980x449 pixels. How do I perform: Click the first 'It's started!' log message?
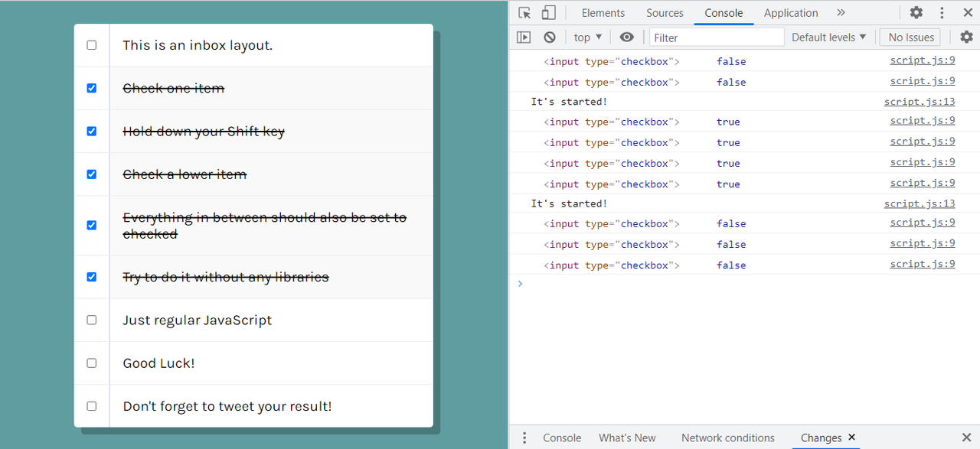(569, 102)
